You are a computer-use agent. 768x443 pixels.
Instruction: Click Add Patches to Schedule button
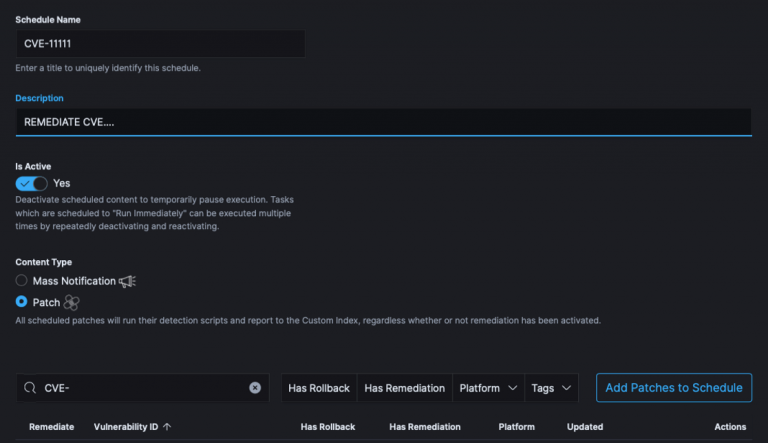(674, 388)
